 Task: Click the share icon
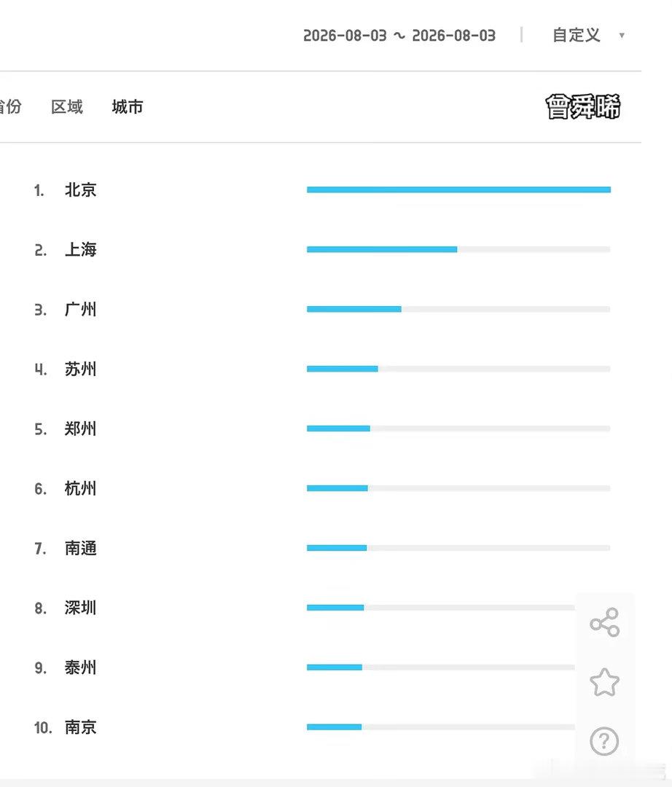coord(605,622)
